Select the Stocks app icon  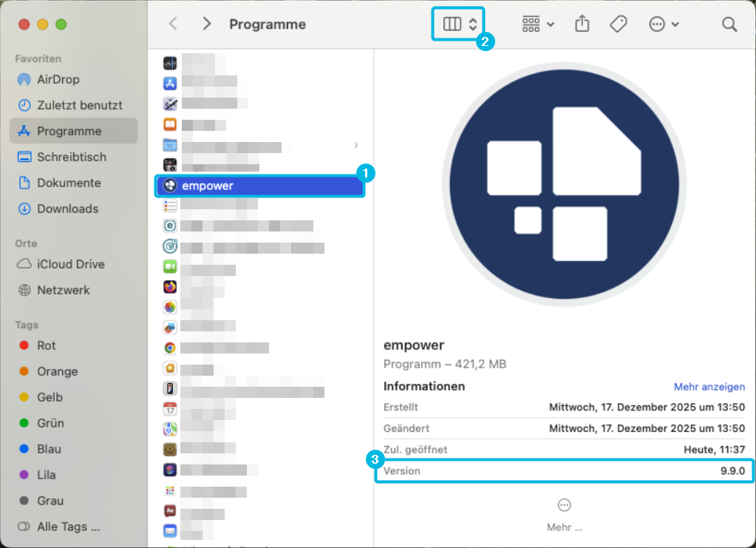pos(170,63)
